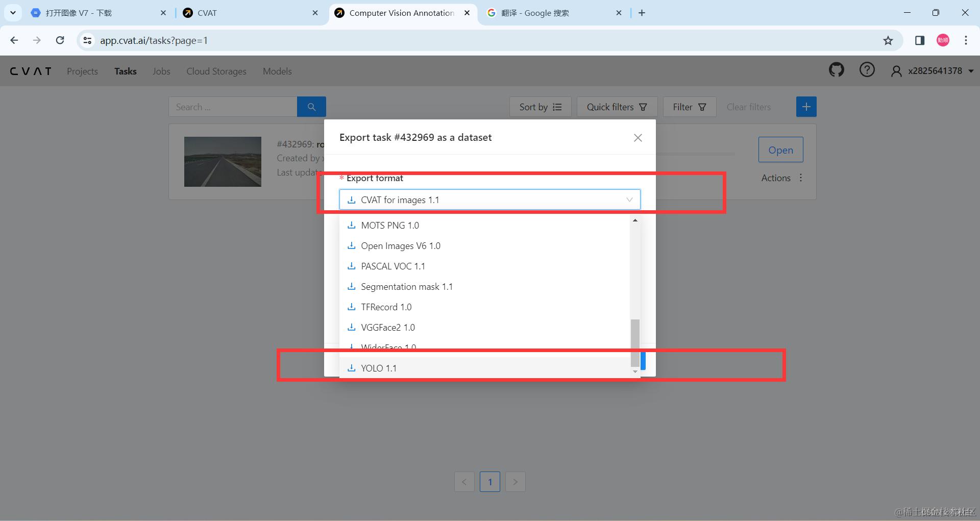The image size is (980, 521).
Task: Click the browser address bar URL
Action: pos(154,40)
